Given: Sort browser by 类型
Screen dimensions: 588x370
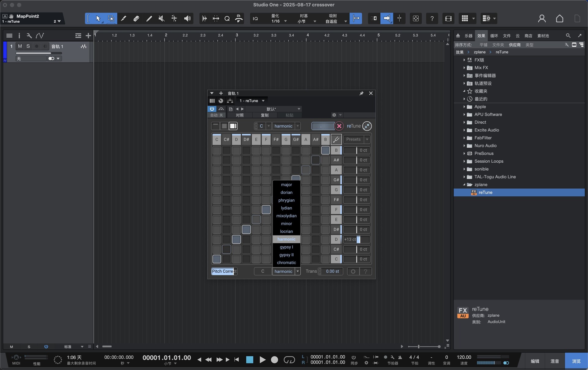Looking at the screenshot, I should pos(530,45).
